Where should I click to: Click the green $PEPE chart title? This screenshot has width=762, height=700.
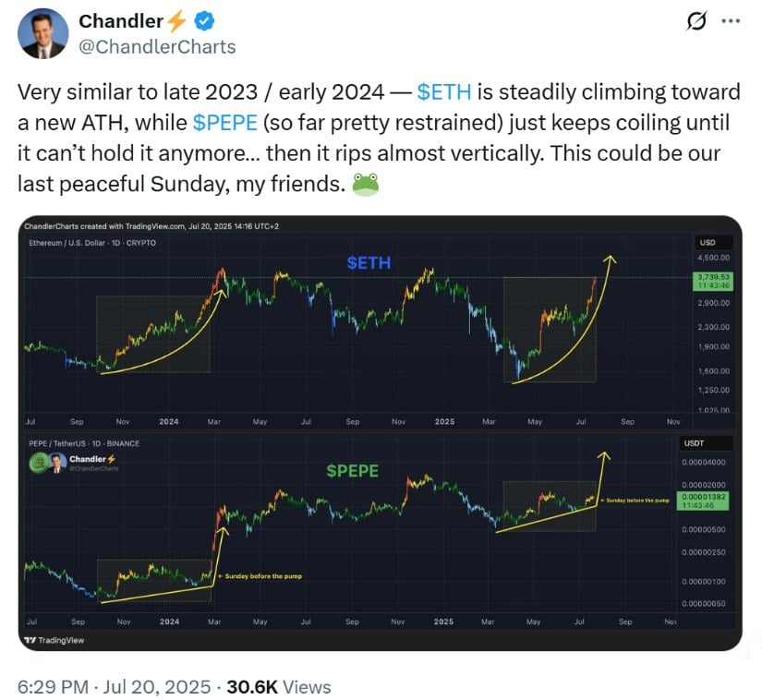tap(352, 471)
